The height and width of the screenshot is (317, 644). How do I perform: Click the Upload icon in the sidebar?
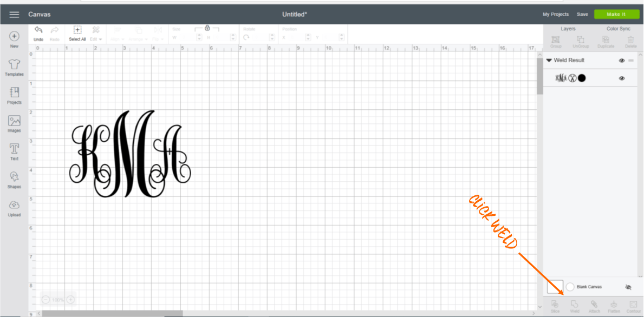pos(14,208)
